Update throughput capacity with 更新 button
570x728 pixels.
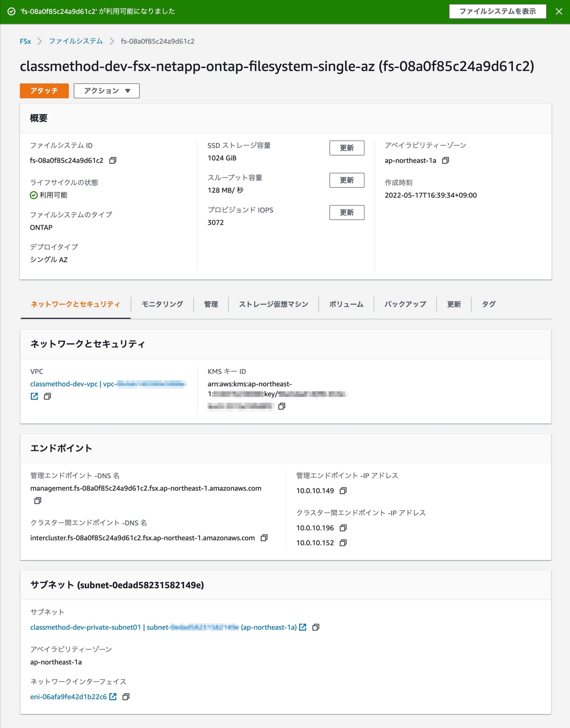(x=347, y=180)
